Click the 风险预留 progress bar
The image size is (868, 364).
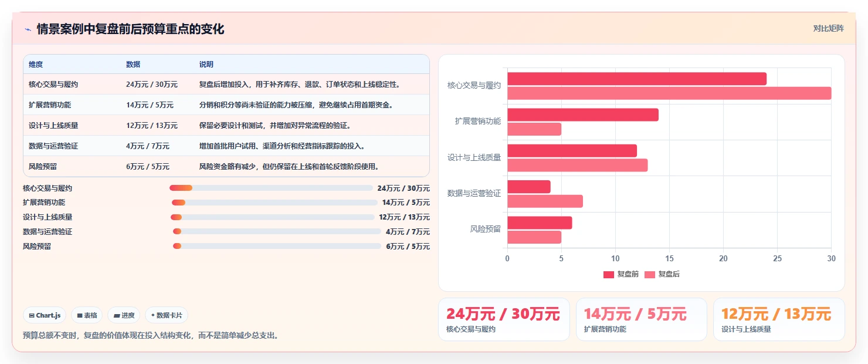click(277, 247)
